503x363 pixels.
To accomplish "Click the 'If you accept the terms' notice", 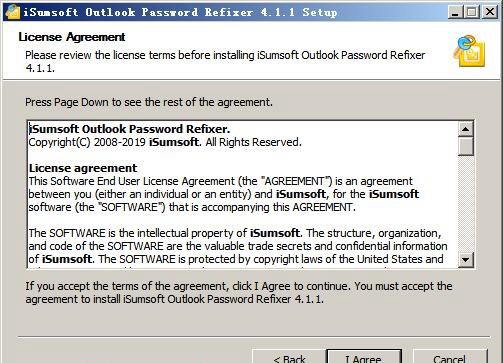I will [x=239, y=293].
